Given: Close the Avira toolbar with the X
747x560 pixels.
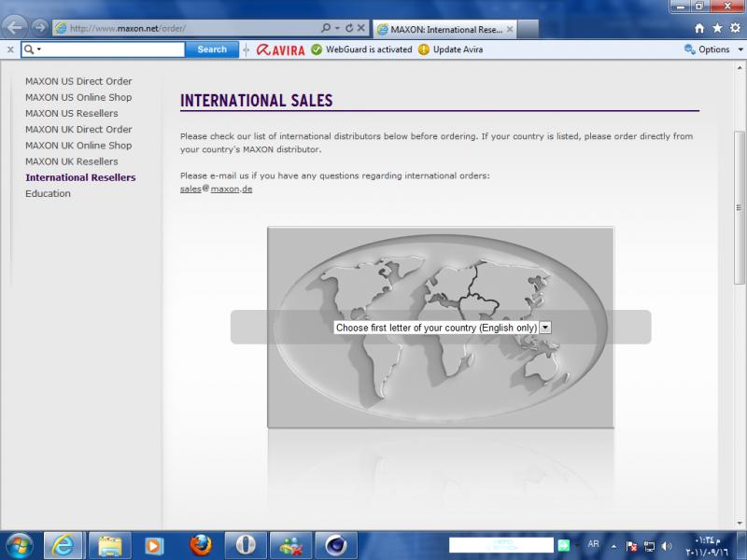Looking at the screenshot, I should click(x=10, y=49).
